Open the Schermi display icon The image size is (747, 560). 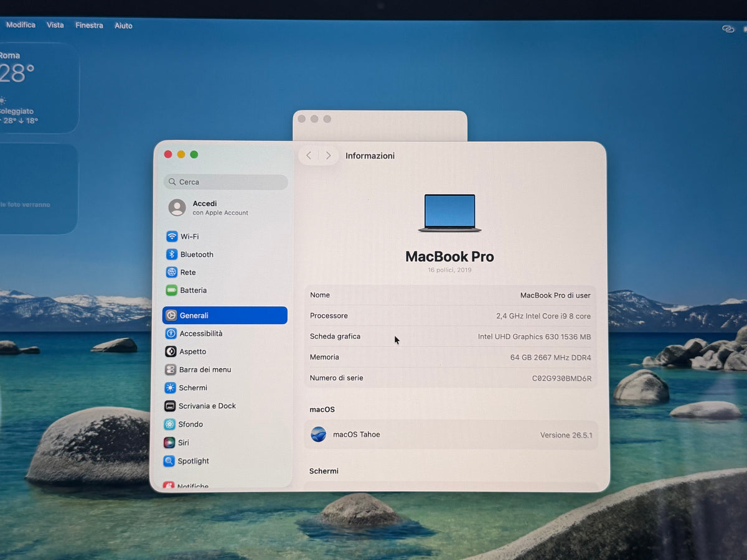click(171, 388)
